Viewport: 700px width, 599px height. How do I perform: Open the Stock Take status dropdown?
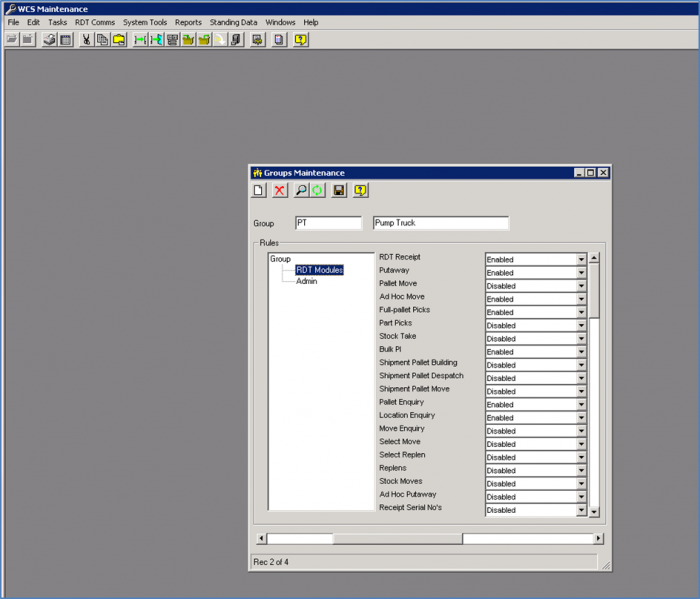coord(581,338)
